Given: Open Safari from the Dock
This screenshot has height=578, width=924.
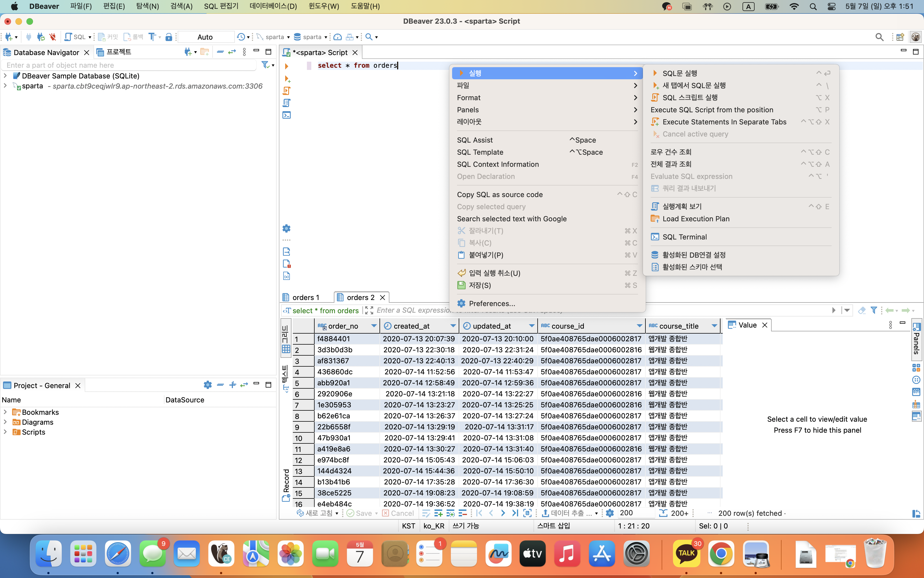Looking at the screenshot, I should coord(118,553).
